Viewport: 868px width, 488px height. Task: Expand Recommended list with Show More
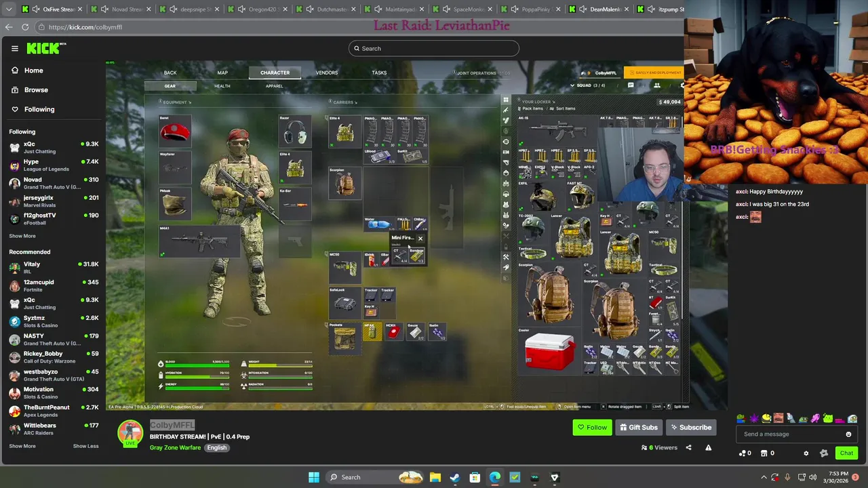pos(22,446)
